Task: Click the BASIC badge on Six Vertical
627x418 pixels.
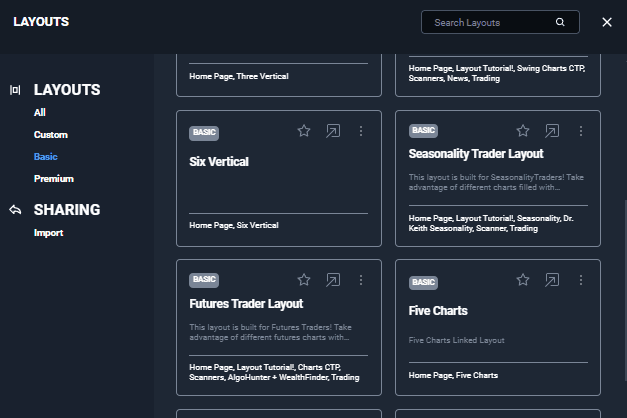Action: 204,132
